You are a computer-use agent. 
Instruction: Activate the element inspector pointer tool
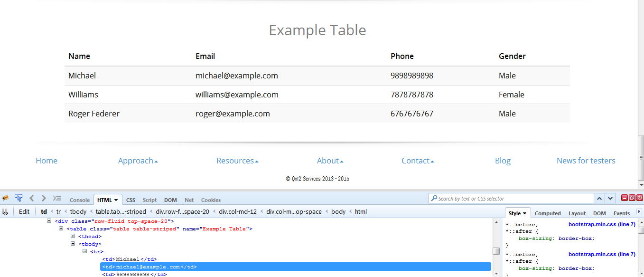tap(19, 198)
